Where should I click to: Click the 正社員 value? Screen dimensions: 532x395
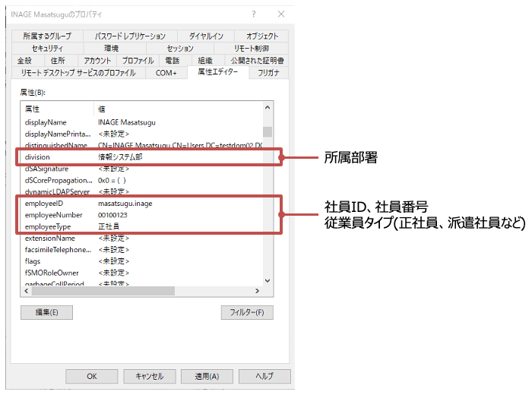[x=109, y=226]
